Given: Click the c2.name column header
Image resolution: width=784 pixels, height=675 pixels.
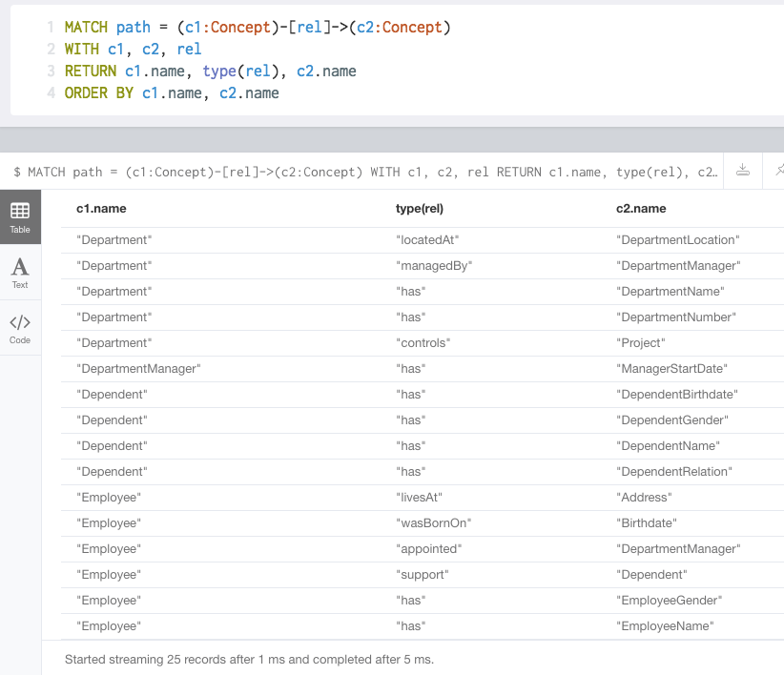Looking at the screenshot, I should coord(641,209).
